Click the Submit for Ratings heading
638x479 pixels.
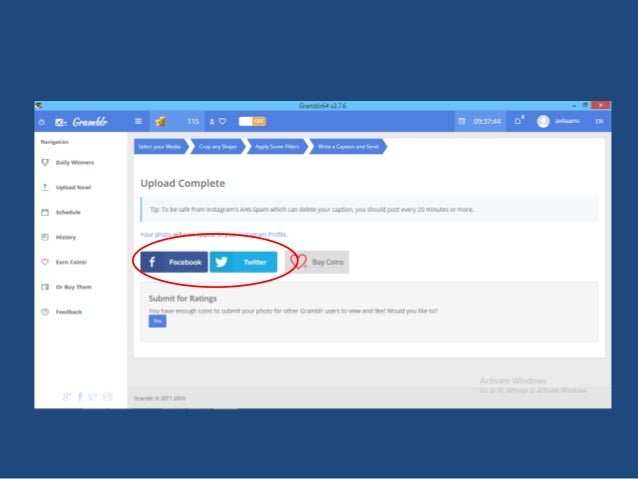pyautogui.click(x=183, y=298)
